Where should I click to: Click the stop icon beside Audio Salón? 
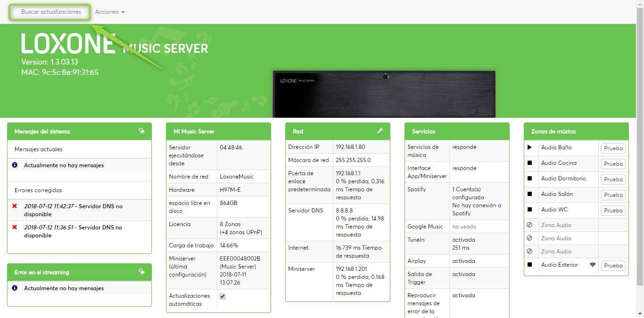[x=529, y=194]
